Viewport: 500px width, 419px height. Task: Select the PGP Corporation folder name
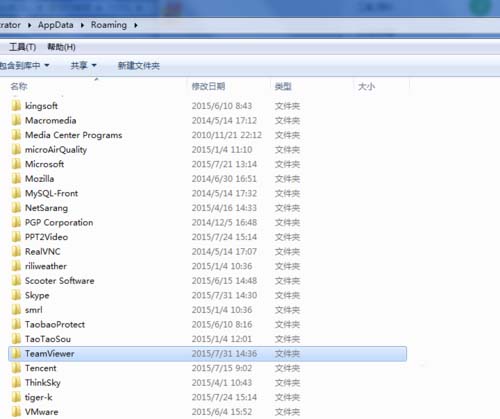point(59,222)
